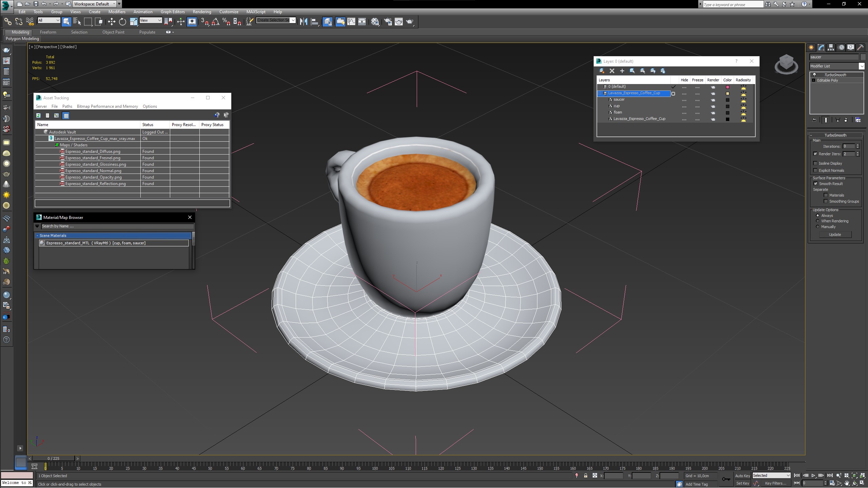This screenshot has width=868, height=488.
Task: Open the Modify command panel tab
Action: (x=821, y=47)
